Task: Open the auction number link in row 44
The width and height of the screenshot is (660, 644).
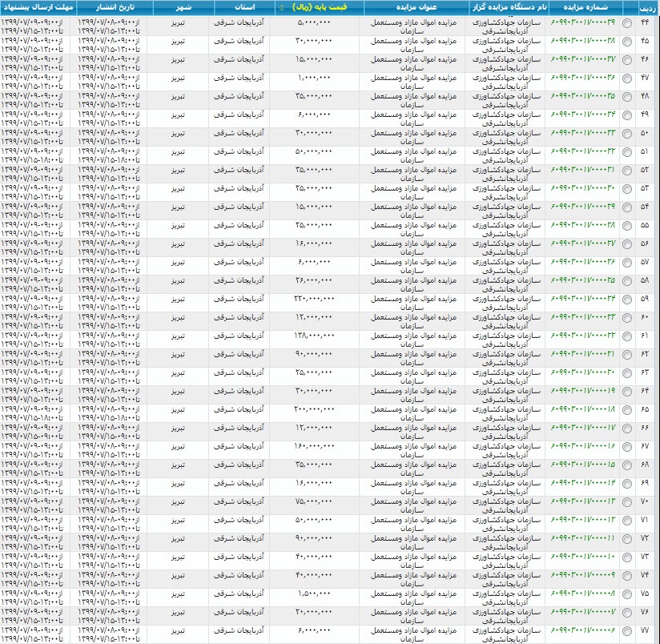Action: point(584,22)
